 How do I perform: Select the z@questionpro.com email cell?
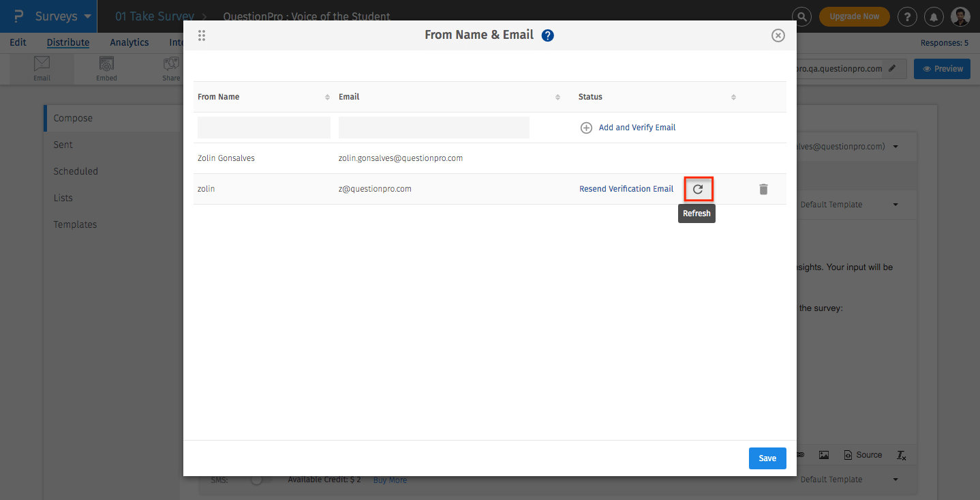coord(375,189)
